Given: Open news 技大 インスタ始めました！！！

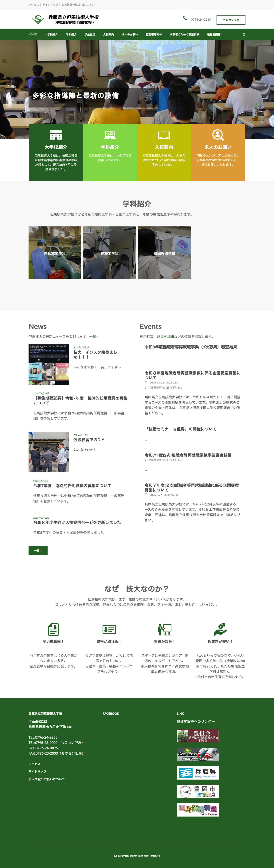Looking at the screenshot, I should (96, 354).
